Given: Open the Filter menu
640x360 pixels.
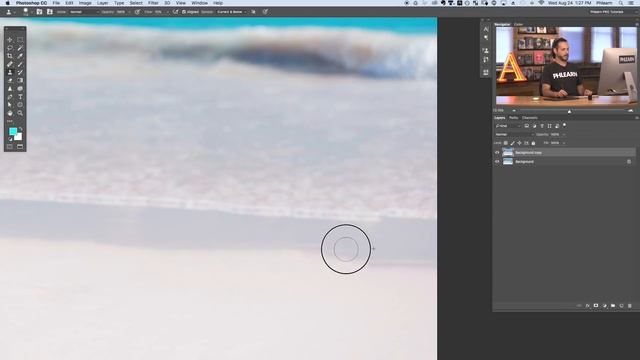Looking at the screenshot, I should [153, 3].
